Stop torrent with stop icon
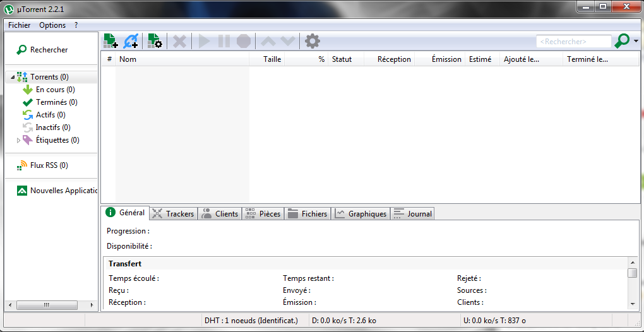This screenshot has width=644, height=332. point(244,41)
